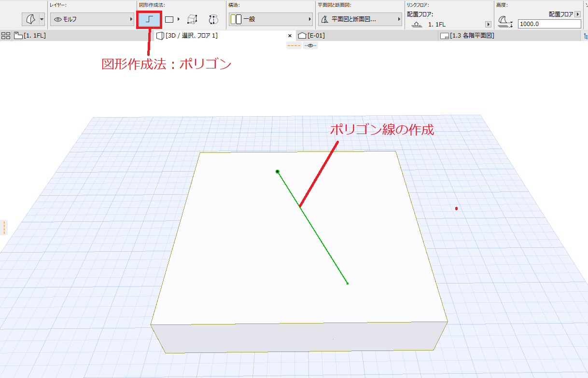Expand the 配置フロア arrow above the height field
This screenshot has height=378, width=588.
point(577,14)
